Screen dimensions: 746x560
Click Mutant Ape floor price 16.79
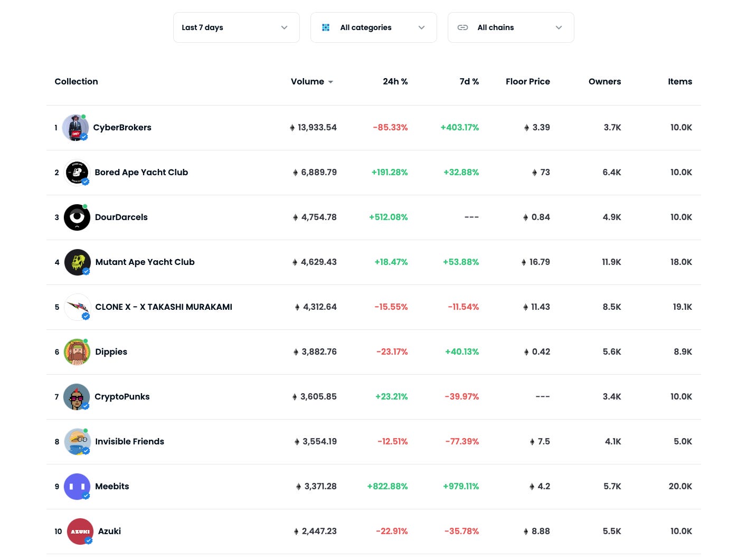tap(540, 262)
